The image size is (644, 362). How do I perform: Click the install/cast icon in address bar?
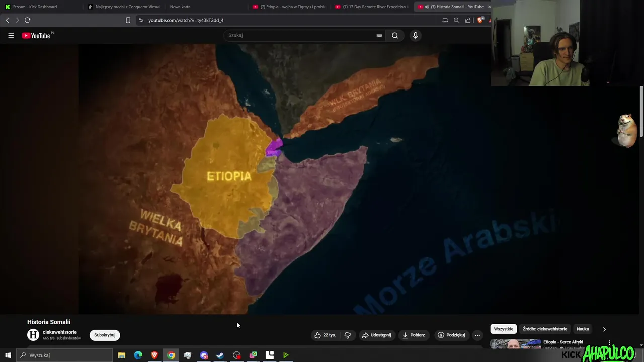click(x=445, y=20)
